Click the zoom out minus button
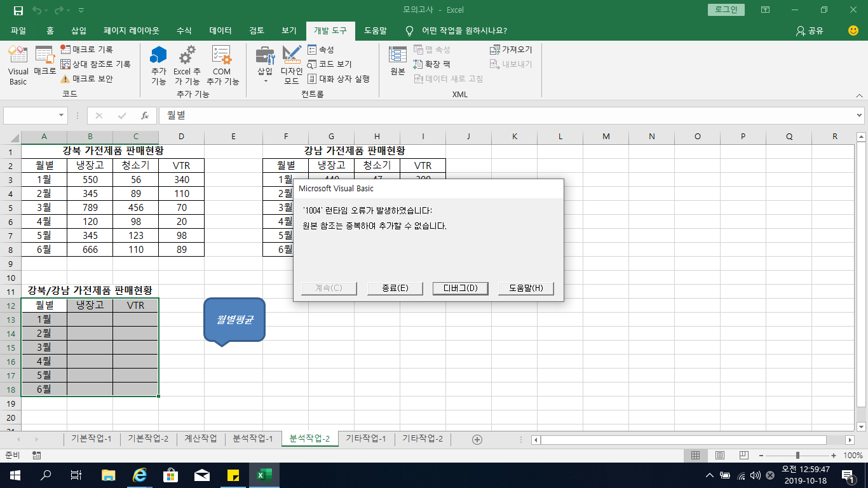The width and height of the screenshot is (868, 488). 761,455
